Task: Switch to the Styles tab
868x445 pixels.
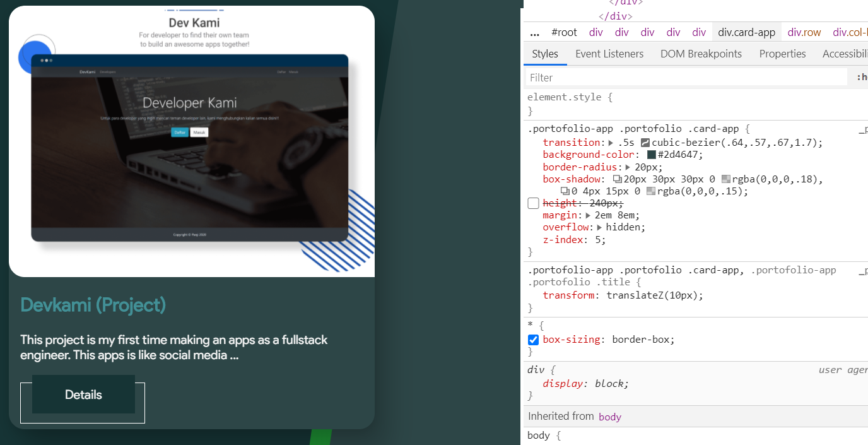Action: tap(545, 54)
